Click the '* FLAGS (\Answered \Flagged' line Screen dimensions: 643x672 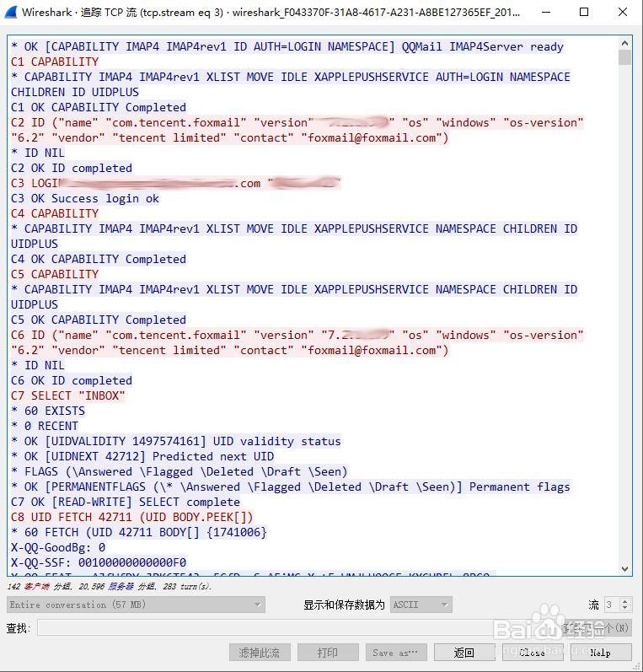click(x=179, y=471)
